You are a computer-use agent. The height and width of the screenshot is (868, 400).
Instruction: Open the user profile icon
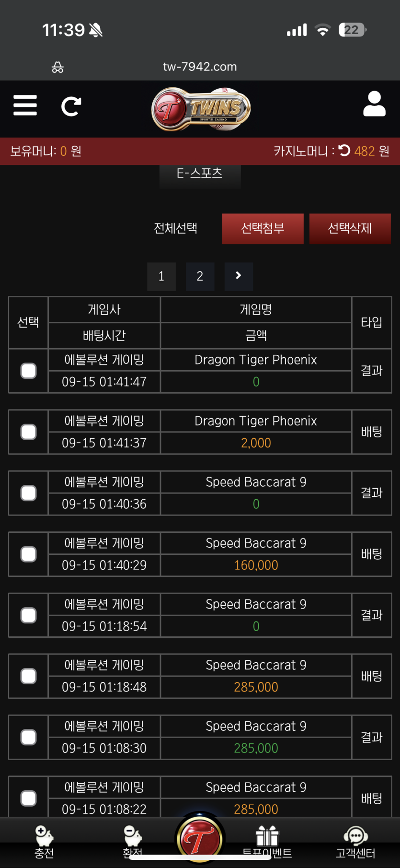pos(374,104)
